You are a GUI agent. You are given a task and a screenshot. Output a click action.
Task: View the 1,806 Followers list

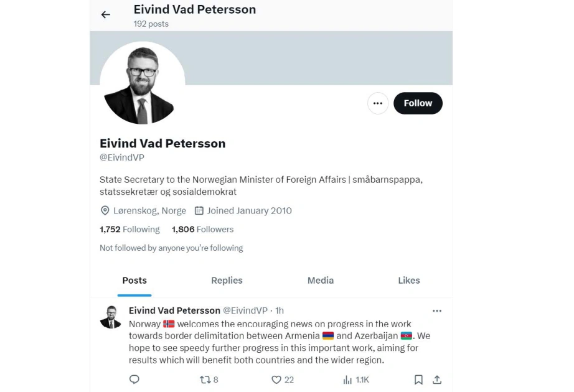point(202,230)
